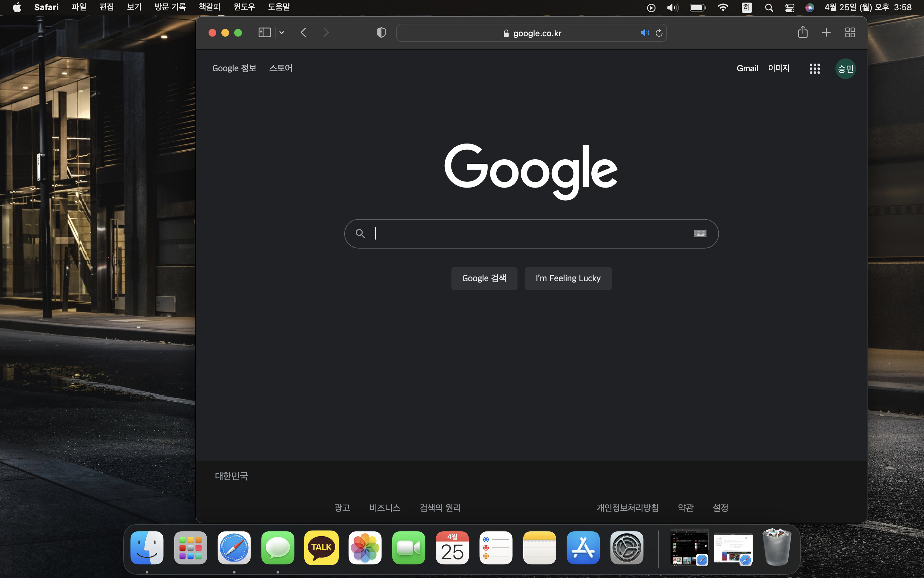Viewport: 924px width, 578px height.
Task: Open the on-screen keyboard input tool
Action: (700, 233)
